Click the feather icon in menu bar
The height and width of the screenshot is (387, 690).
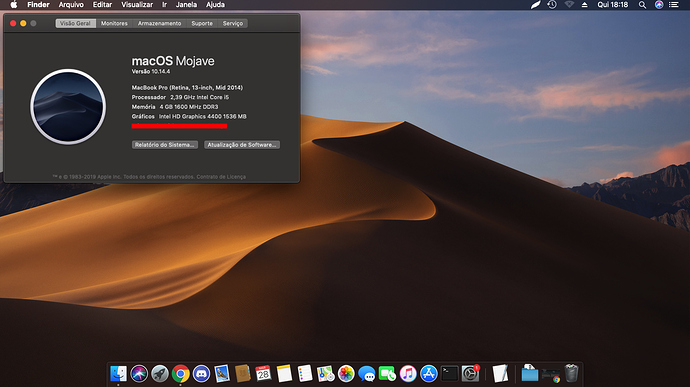coord(535,5)
